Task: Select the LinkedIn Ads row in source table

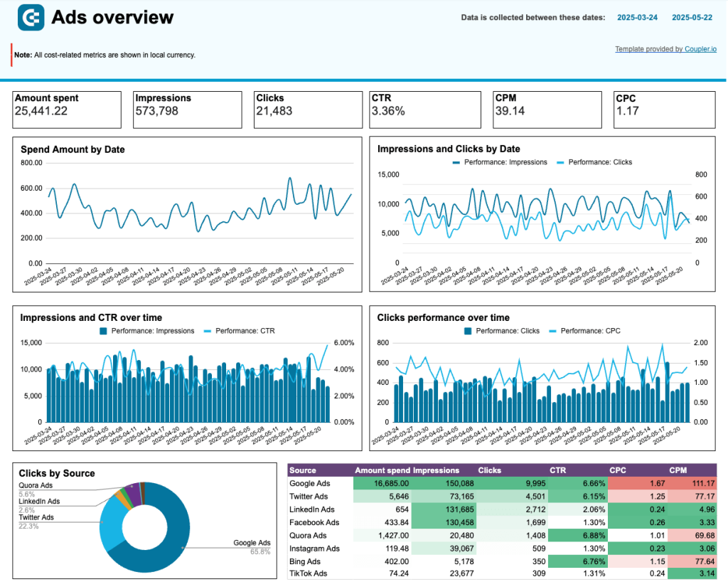Action: point(502,509)
